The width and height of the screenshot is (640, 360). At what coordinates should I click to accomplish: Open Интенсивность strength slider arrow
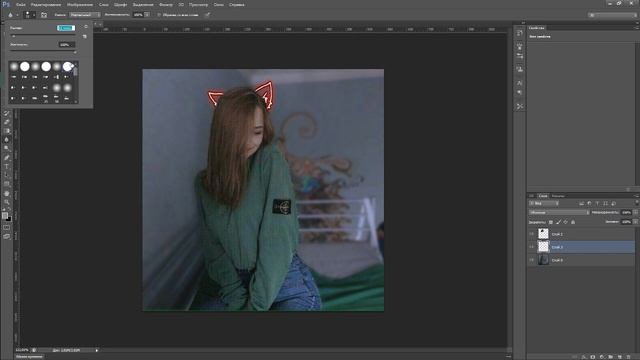pyautogui.click(x=147, y=15)
